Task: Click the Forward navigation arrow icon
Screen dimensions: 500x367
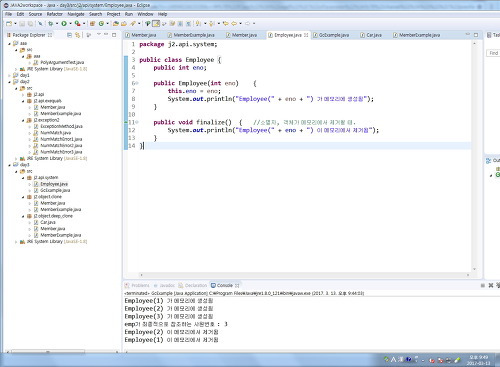Action: tap(248, 24)
